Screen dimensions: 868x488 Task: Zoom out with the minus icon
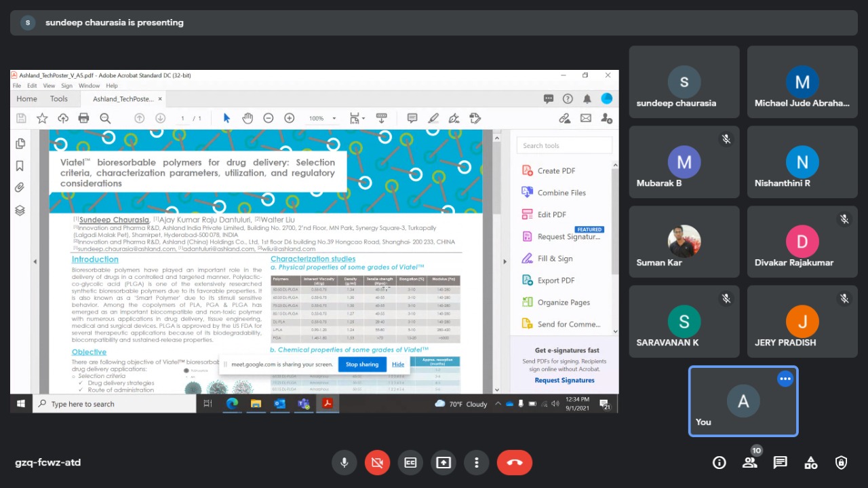[269, 118]
